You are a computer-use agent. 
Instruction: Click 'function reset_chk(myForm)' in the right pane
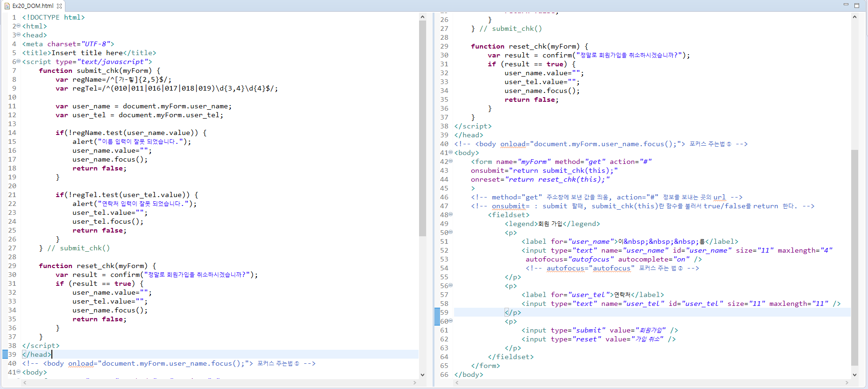tap(530, 46)
